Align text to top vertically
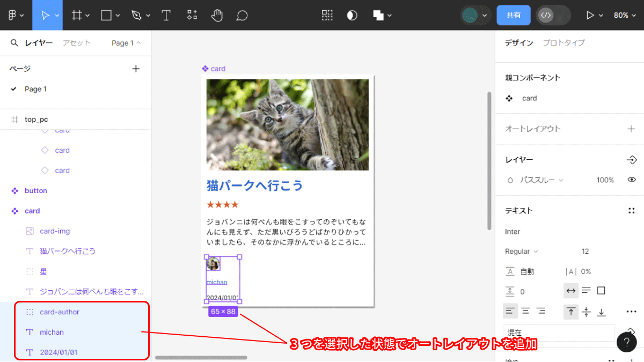This screenshot has height=362, width=644. coord(571,311)
